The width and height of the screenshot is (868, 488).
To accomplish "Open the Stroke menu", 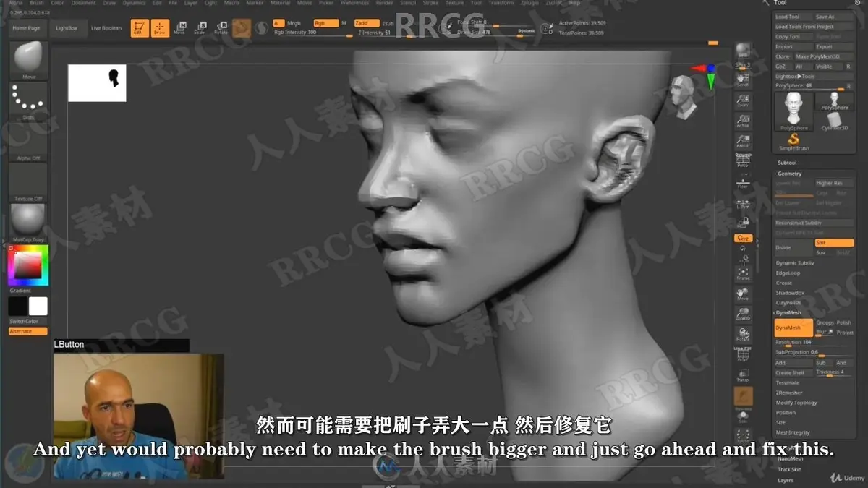I will [x=430, y=3].
